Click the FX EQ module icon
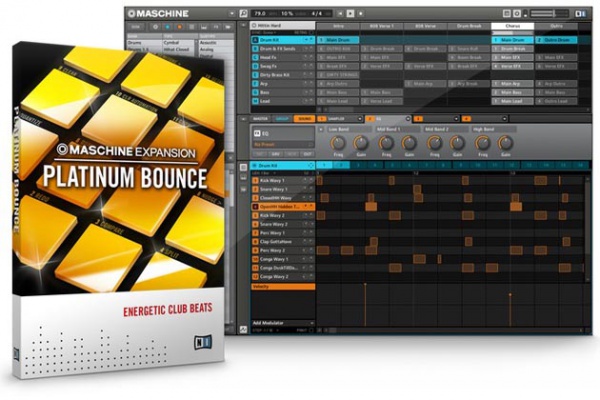The width and height of the screenshot is (600, 400). click(257, 133)
